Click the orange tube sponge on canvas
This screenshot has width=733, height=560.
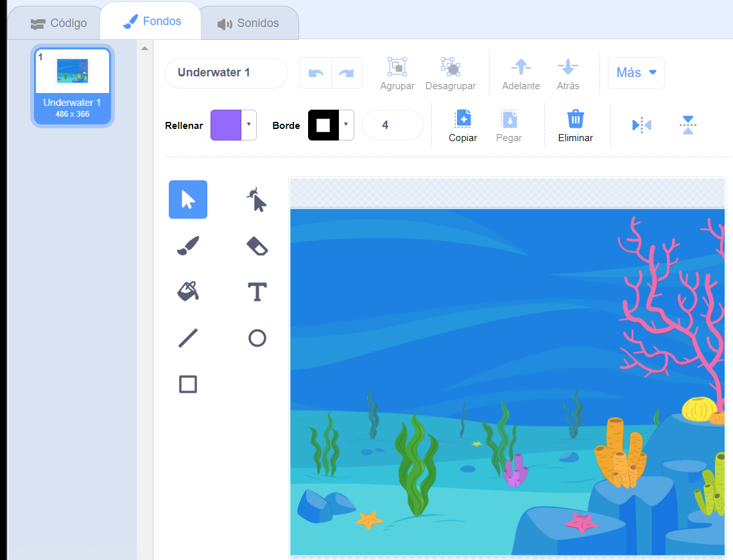(621, 454)
